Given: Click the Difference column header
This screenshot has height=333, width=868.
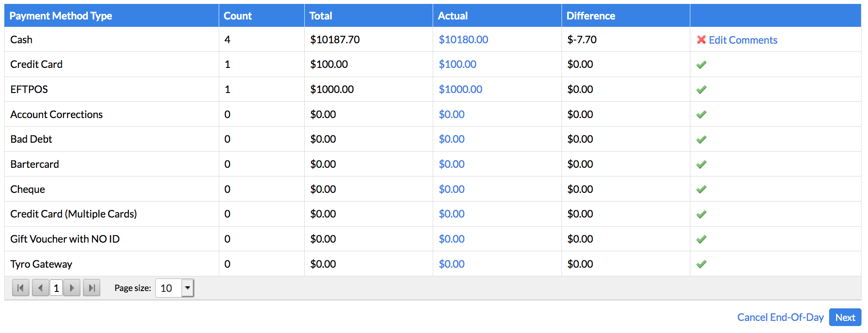Looking at the screenshot, I should click(x=626, y=16).
